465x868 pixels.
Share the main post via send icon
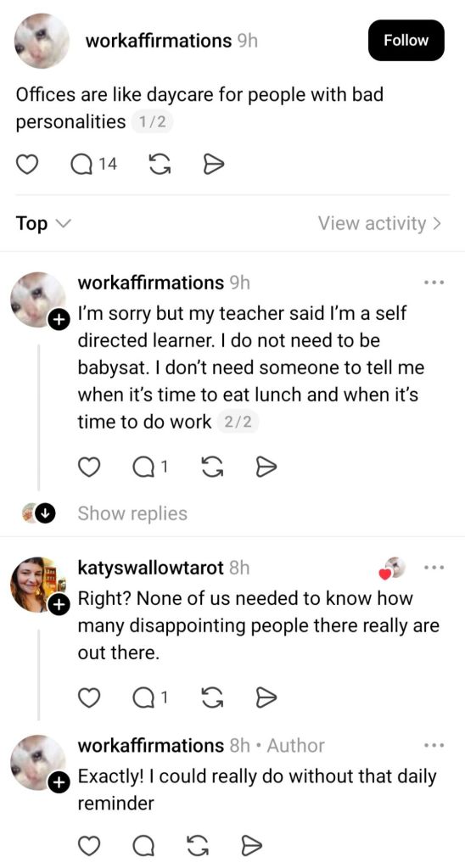tap(214, 165)
